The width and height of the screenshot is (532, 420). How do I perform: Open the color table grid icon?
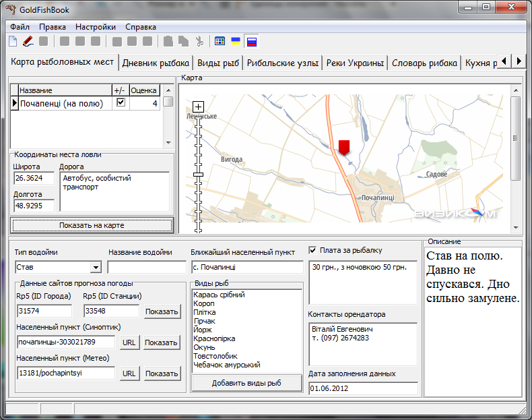220,41
